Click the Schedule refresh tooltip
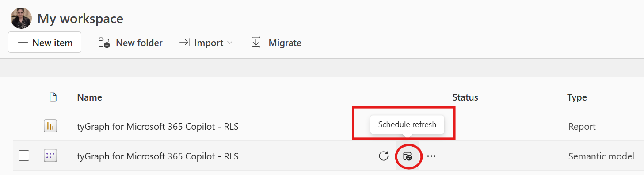The image size is (644, 175). point(407,124)
